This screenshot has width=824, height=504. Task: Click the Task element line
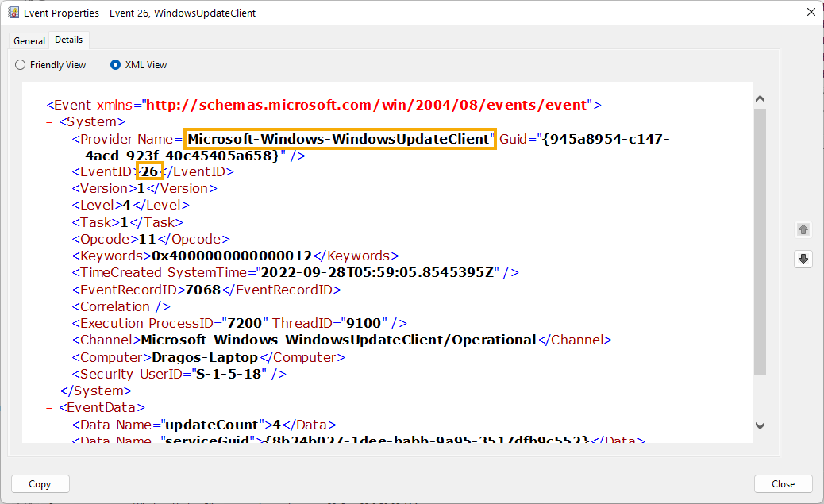pyautogui.click(x=128, y=222)
